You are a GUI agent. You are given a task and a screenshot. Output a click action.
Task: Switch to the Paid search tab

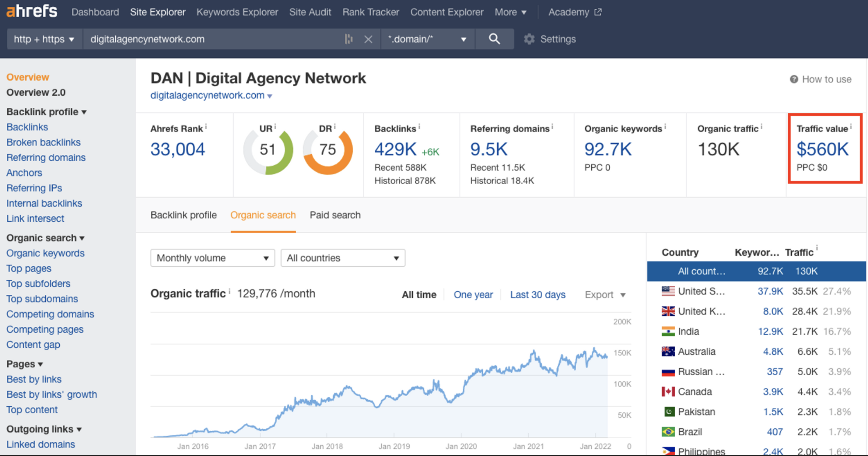(x=335, y=215)
